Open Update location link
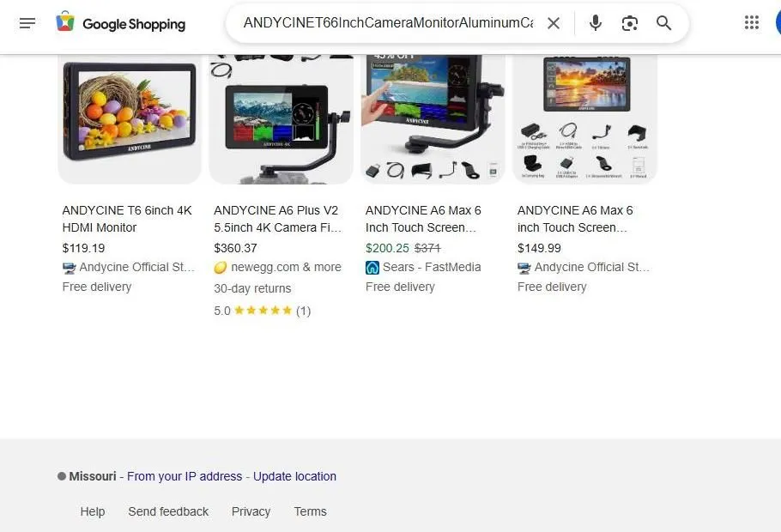This screenshot has width=781, height=532. click(294, 476)
